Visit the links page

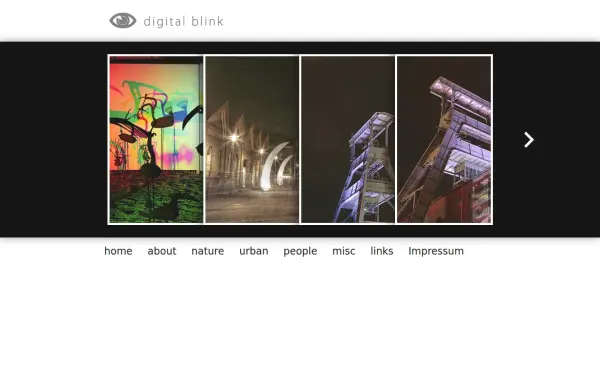(382, 251)
